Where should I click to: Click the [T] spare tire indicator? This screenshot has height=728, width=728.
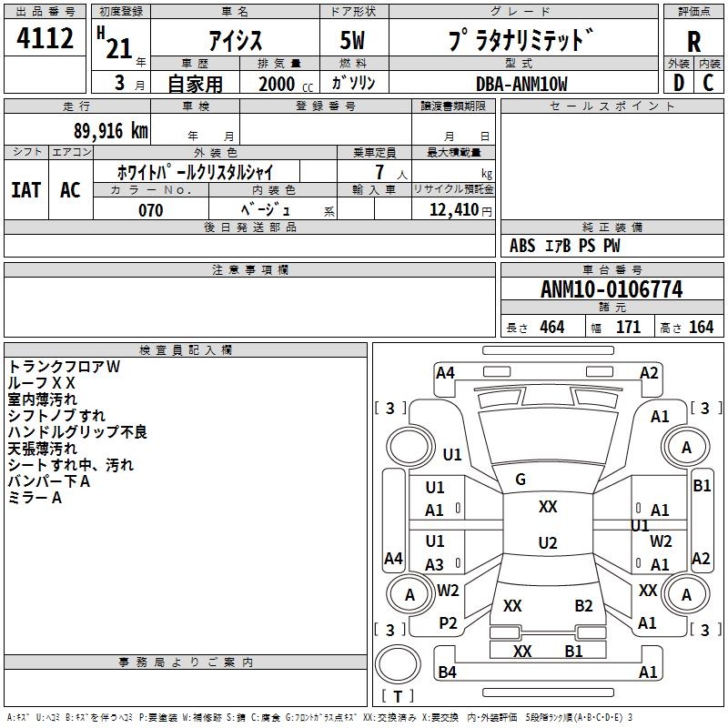(398, 696)
